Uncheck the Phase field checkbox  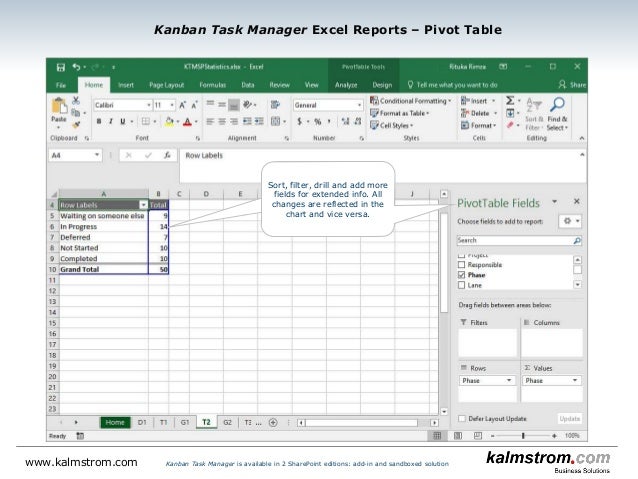(x=461, y=275)
